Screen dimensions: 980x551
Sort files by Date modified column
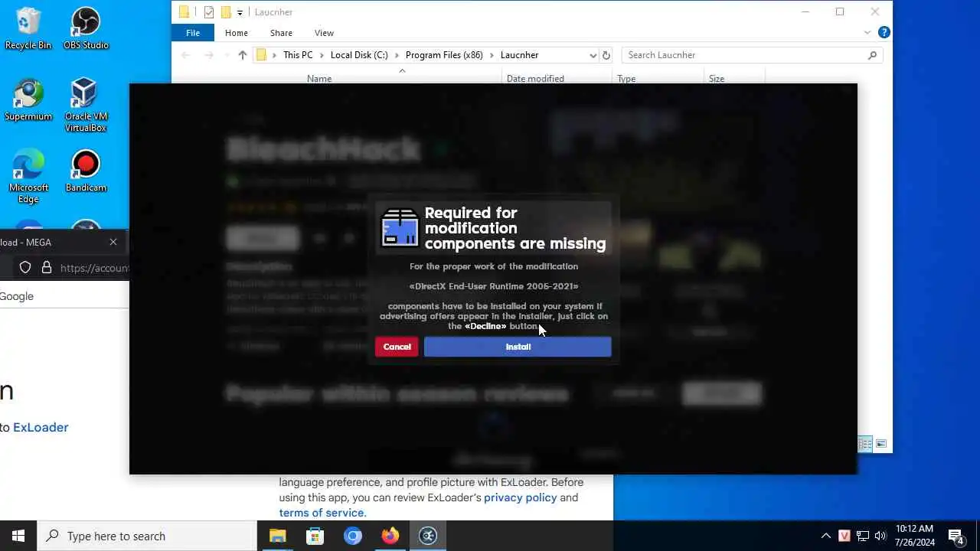535,78
